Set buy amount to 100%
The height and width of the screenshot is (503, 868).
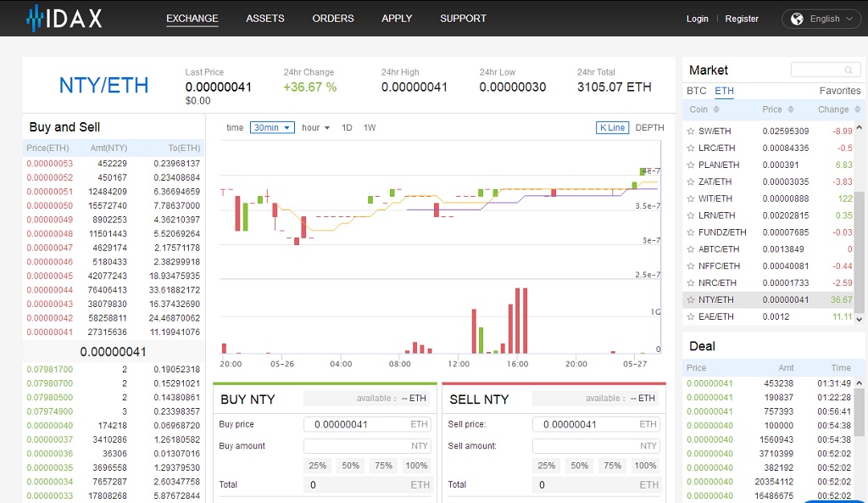pyautogui.click(x=416, y=466)
